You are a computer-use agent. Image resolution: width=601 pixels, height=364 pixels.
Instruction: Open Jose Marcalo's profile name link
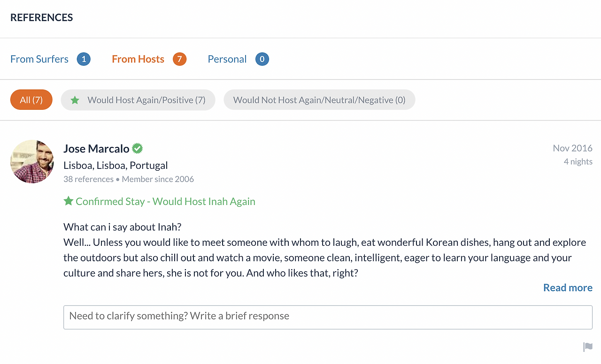(96, 149)
